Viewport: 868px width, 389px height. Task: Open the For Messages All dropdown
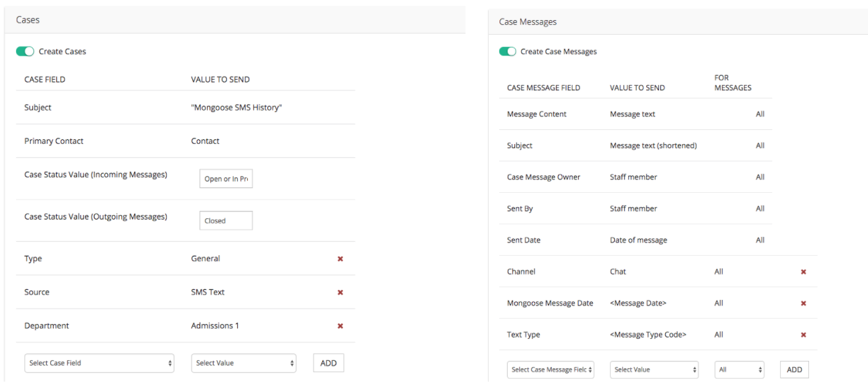[741, 370]
